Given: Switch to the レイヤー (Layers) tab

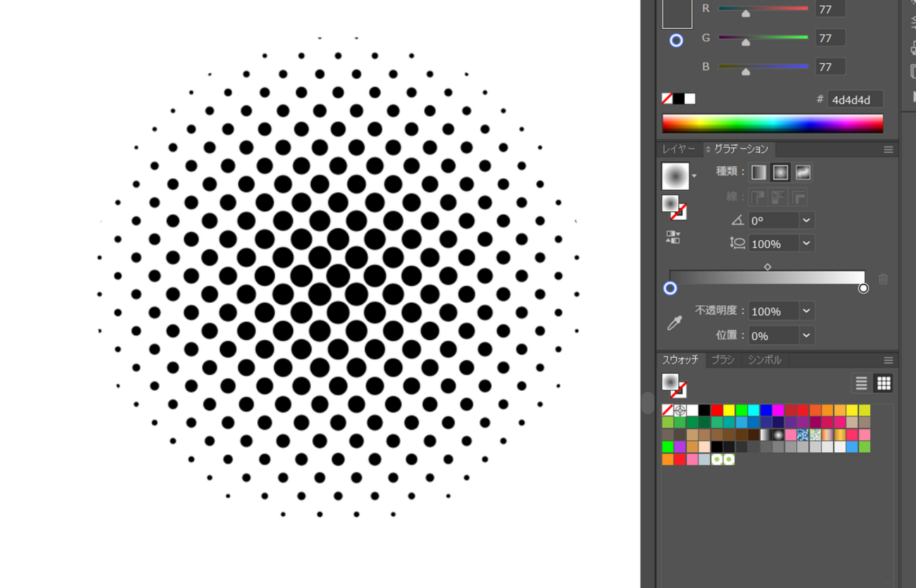Looking at the screenshot, I should tap(679, 149).
